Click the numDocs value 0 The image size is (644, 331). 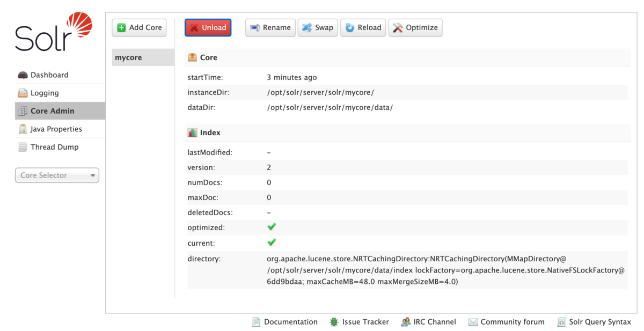tap(269, 182)
